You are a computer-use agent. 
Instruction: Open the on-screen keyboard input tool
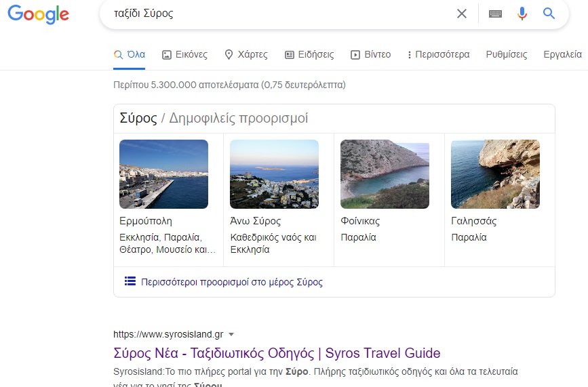[495, 14]
